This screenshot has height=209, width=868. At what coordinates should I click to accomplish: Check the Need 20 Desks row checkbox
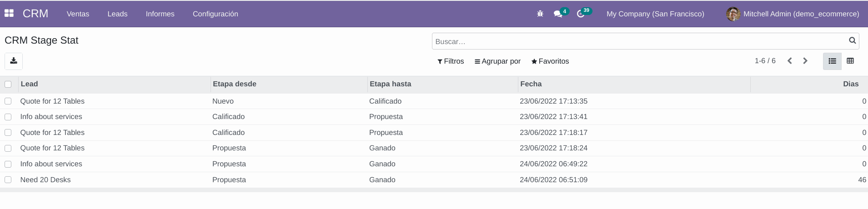[8, 180]
